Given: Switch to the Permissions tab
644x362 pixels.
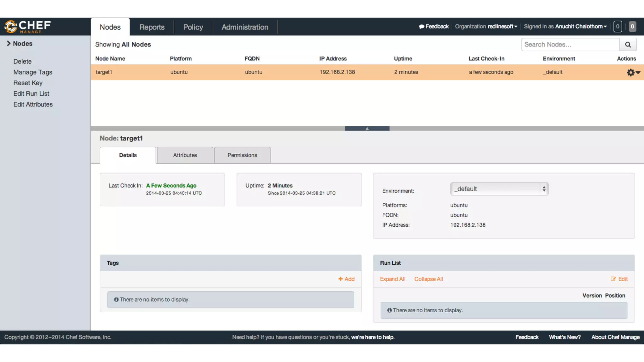Looking at the screenshot, I should click(242, 155).
